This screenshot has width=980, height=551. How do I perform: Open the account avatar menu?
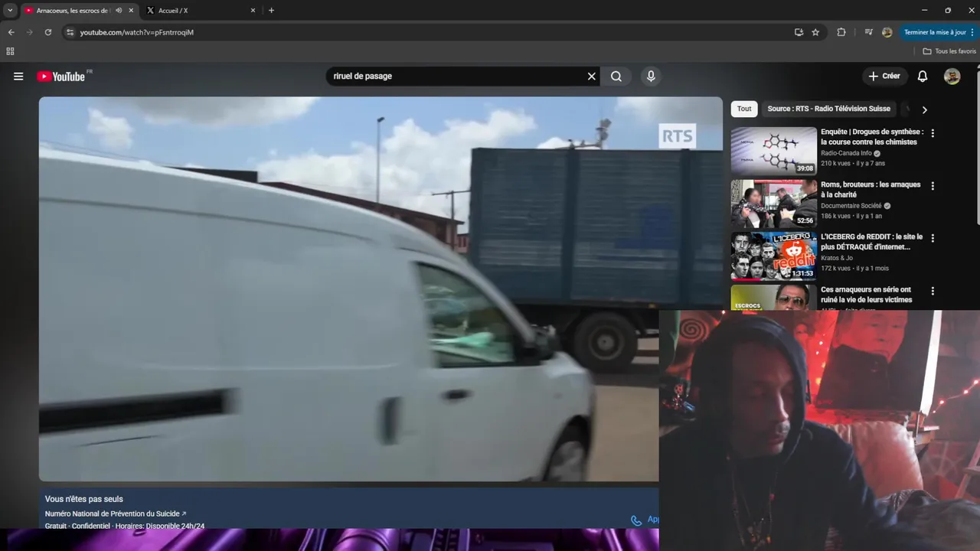coord(952,77)
